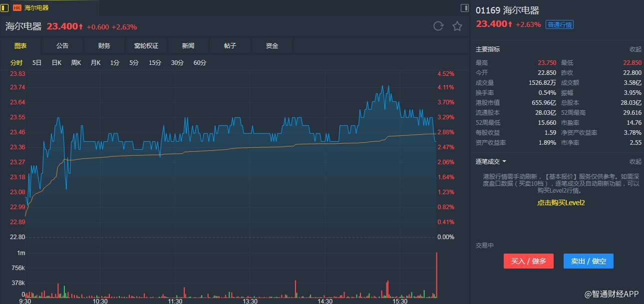Add stock to favorites with star icon

click(457, 26)
